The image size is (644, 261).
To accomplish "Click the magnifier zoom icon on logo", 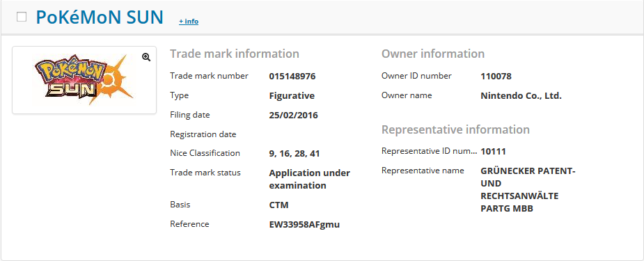I will [x=146, y=57].
